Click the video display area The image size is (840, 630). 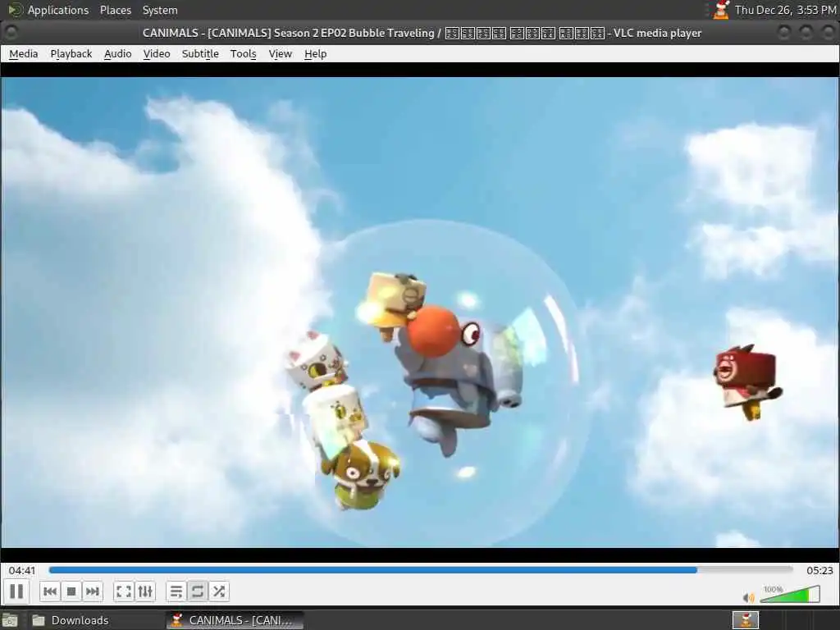point(420,312)
